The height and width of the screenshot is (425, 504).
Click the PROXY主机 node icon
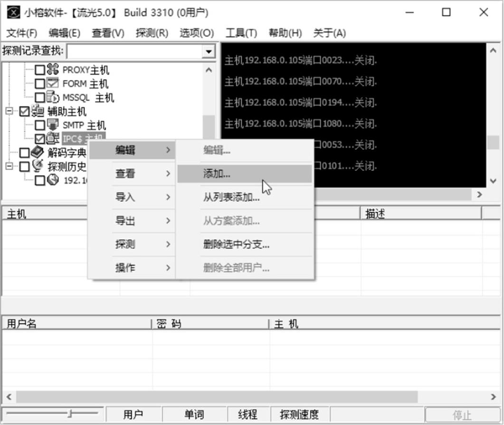pyautogui.click(x=52, y=69)
